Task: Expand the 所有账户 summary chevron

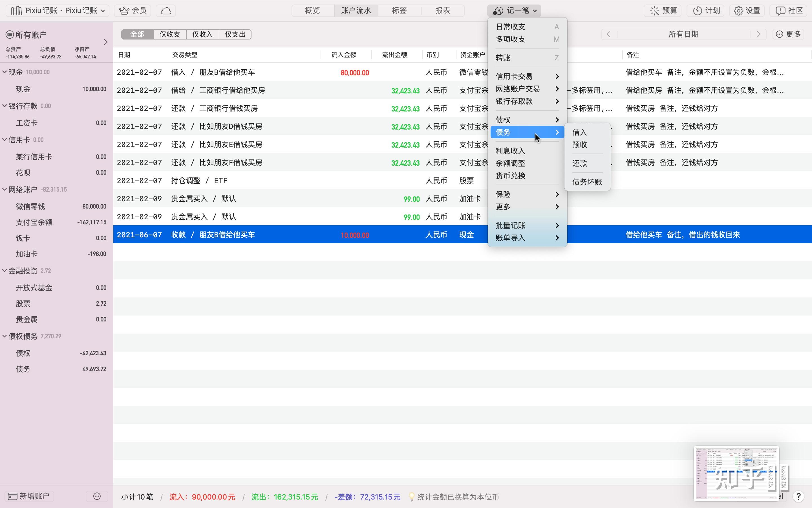Action: [x=105, y=42]
